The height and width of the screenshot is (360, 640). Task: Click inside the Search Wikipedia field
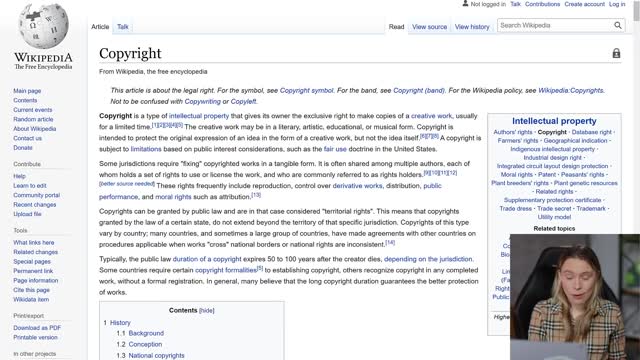(555, 25)
